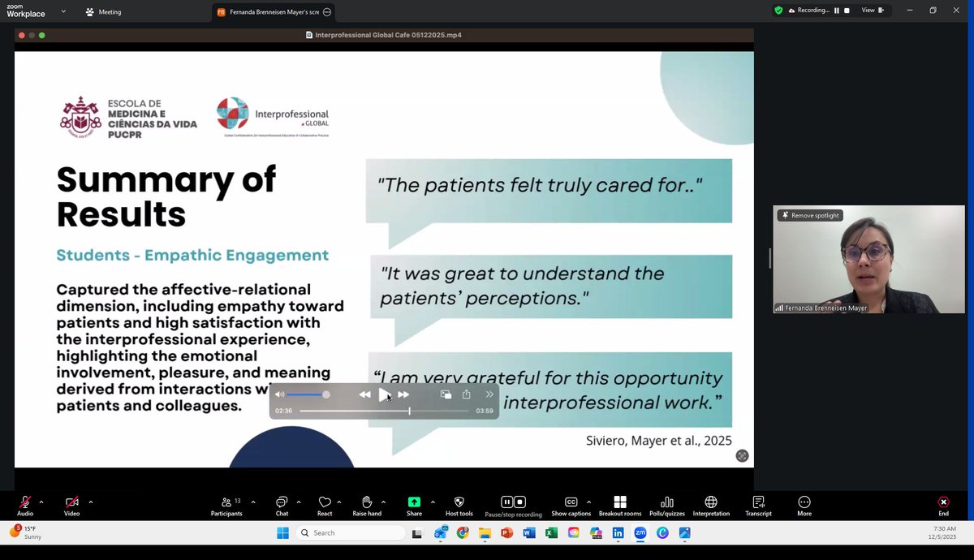Screen dimensions: 974x560
Task: Mute the video player speaker icon
Action: pos(280,394)
